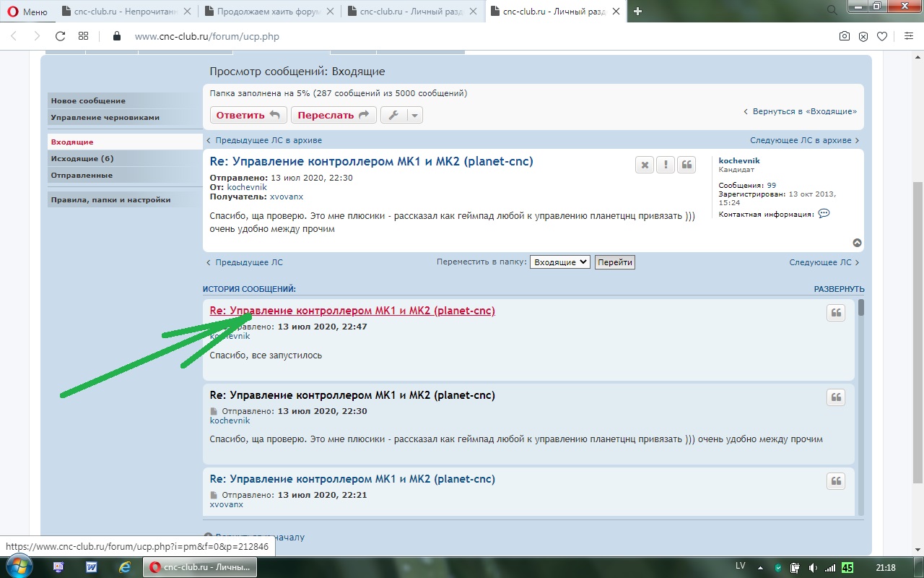Open the Контактная информация speech bubble icon

[x=824, y=214]
